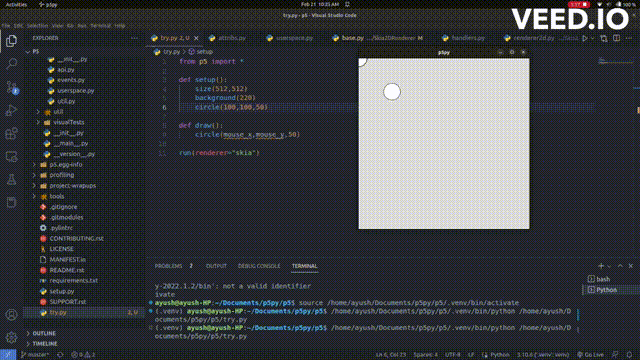Open the Source Control view
The height and width of the screenshot is (360, 640).
click(11, 87)
